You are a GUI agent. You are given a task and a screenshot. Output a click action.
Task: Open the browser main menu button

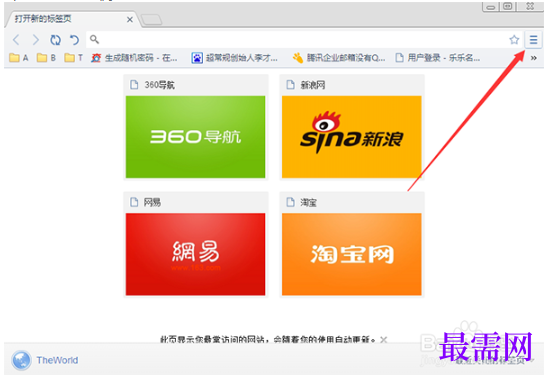pos(533,40)
